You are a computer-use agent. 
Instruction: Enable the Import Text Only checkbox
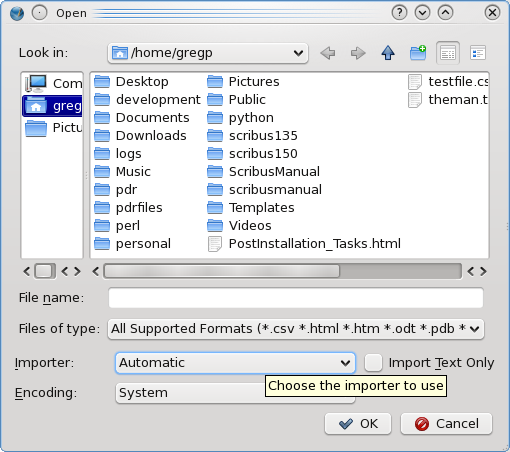pyautogui.click(x=373, y=363)
